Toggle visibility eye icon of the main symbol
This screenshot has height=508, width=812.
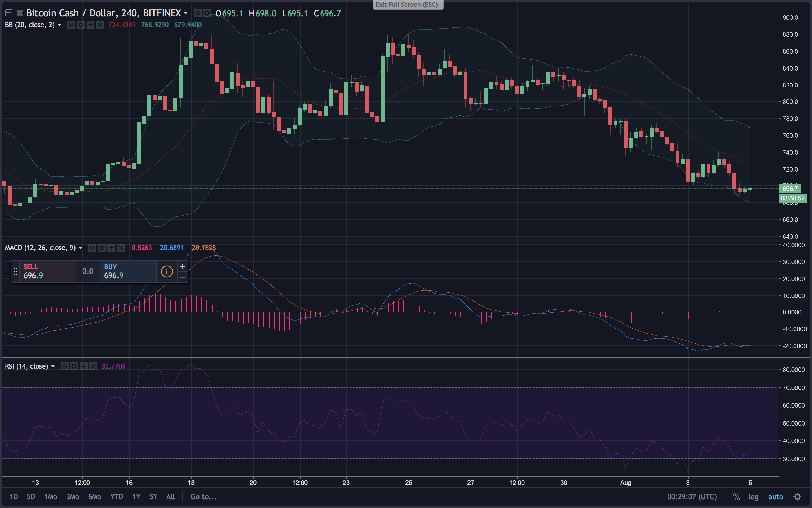point(198,13)
